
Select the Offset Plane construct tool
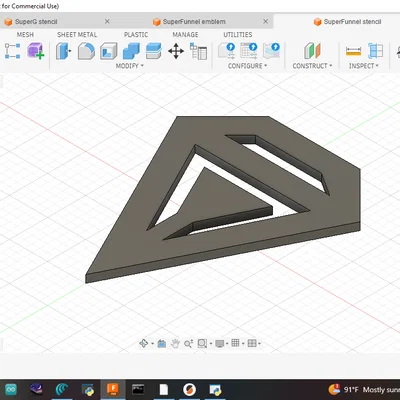312,51
